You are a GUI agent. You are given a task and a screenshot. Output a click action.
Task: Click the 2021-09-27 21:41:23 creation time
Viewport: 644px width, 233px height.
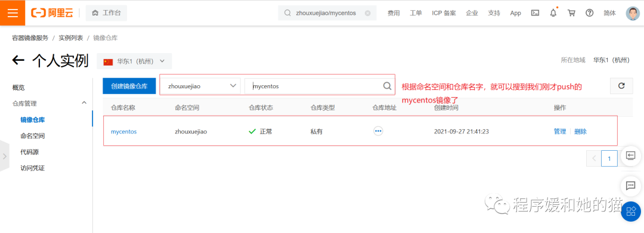pyautogui.click(x=461, y=132)
